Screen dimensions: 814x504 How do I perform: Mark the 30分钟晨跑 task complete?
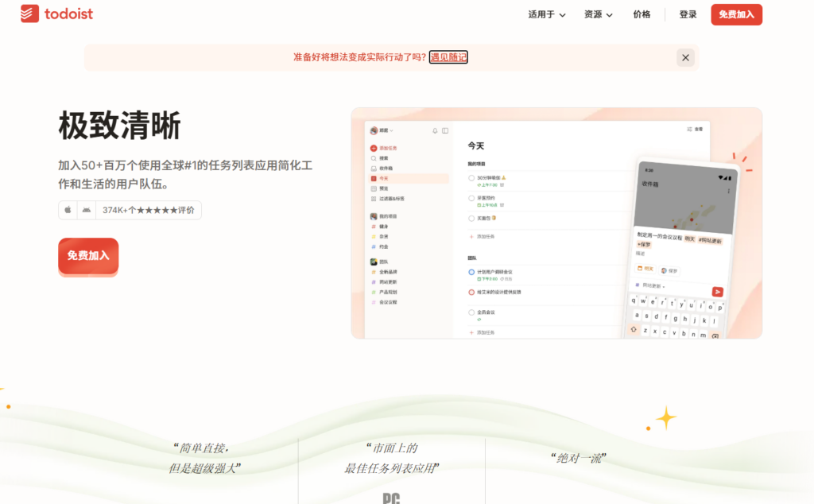tap(471, 177)
